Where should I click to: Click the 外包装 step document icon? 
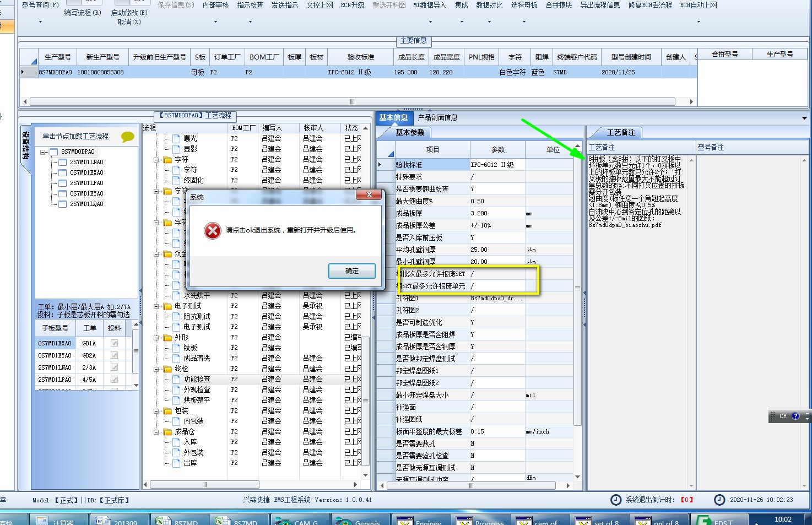coord(176,452)
